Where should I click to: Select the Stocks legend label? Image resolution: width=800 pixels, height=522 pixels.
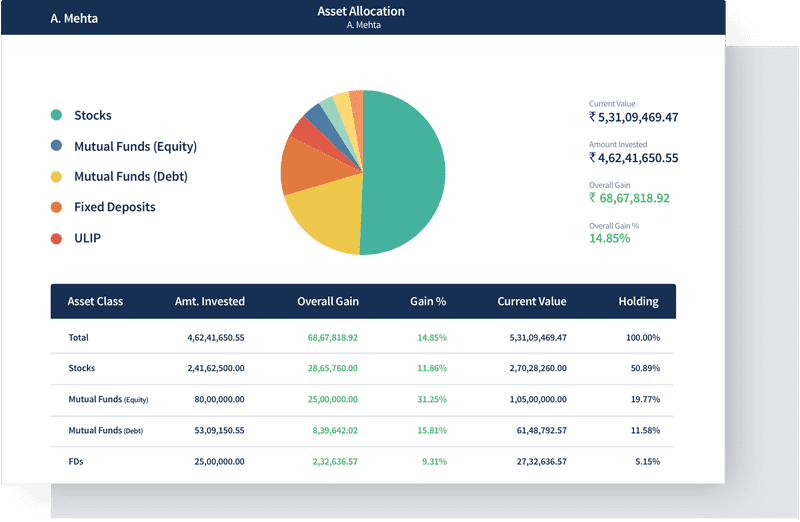coord(93,115)
